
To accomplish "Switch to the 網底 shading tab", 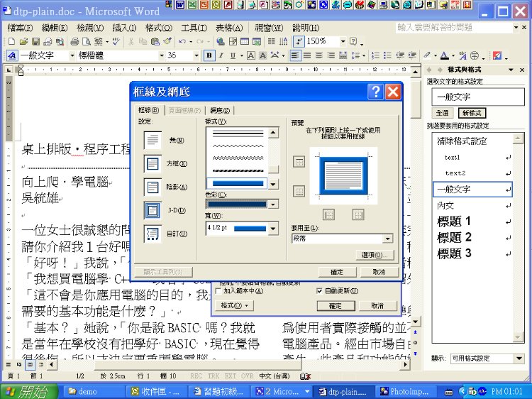I will pos(220,110).
